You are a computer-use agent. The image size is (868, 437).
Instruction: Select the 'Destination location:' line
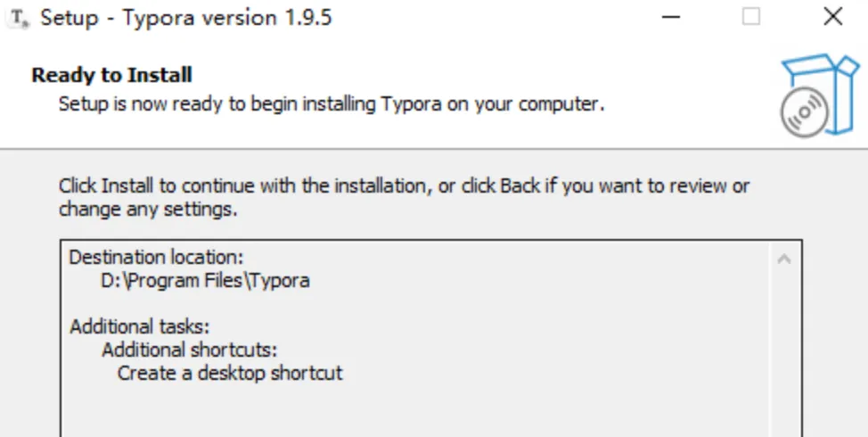pyautogui.click(x=155, y=257)
